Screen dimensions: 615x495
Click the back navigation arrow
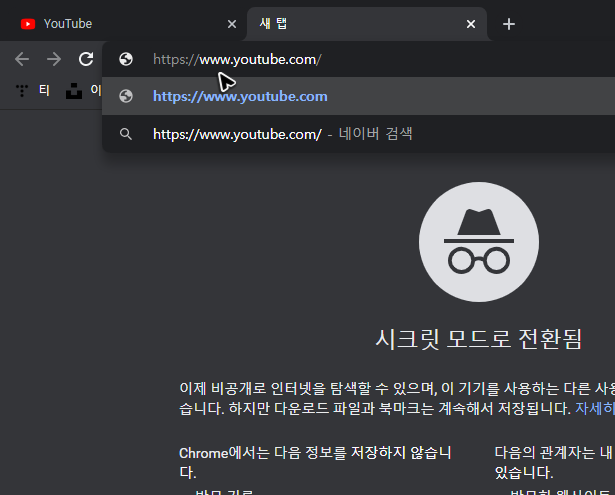(22, 59)
